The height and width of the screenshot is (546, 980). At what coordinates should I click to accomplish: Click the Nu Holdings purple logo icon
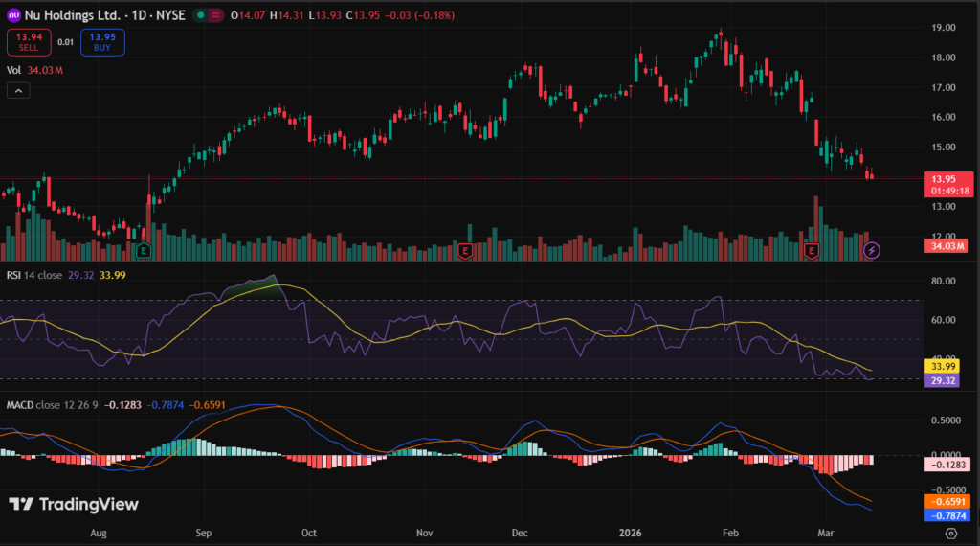pos(14,15)
